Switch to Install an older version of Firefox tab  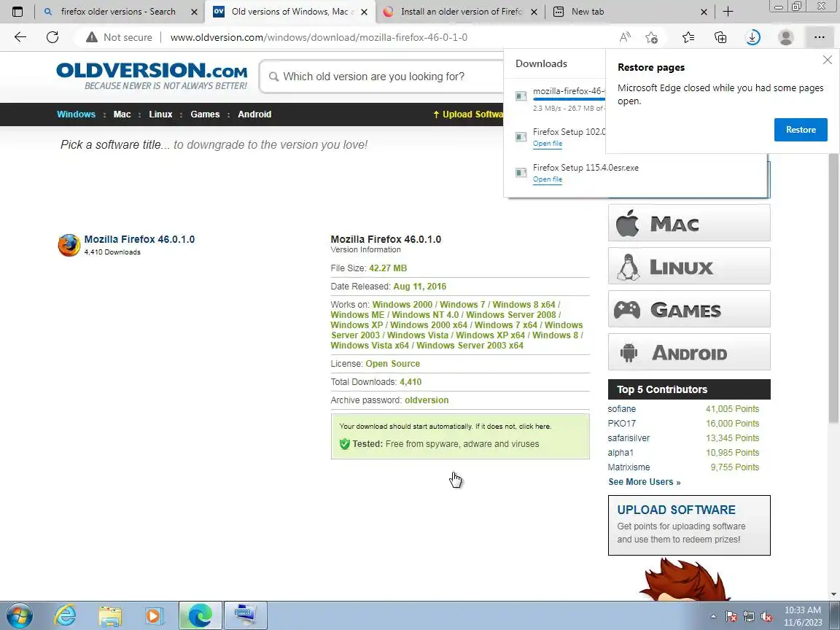click(461, 11)
